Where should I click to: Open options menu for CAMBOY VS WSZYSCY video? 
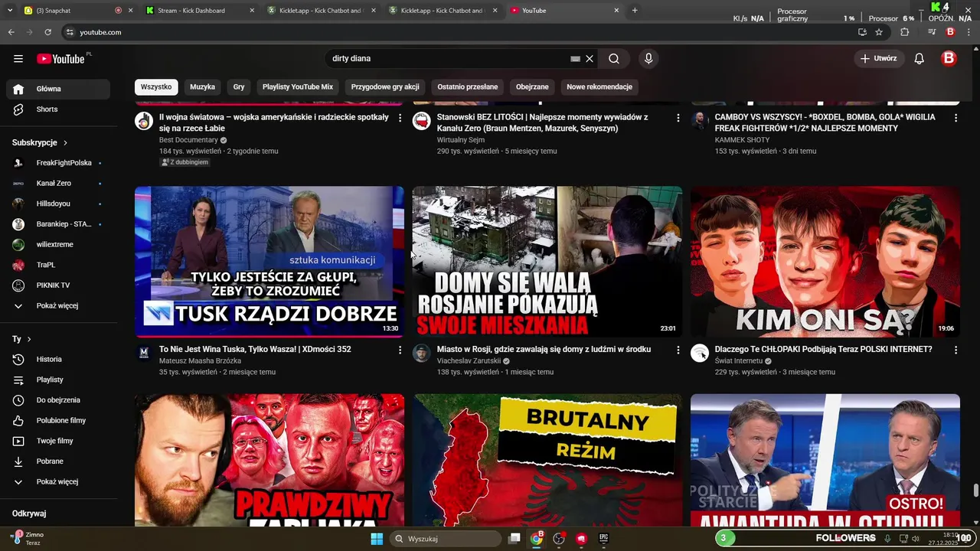(955, 118)
